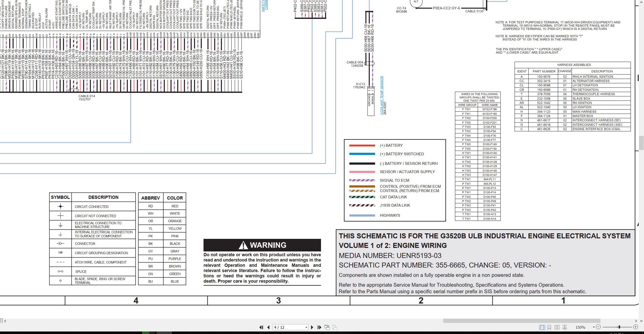
Task: Click the scroll left arrow
Action: [5, 321]
